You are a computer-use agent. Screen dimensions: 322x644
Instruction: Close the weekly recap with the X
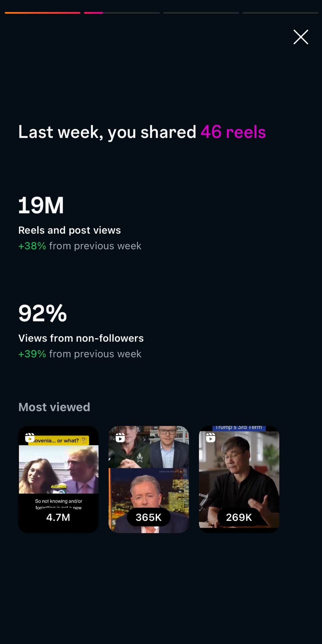coord(301,37)
